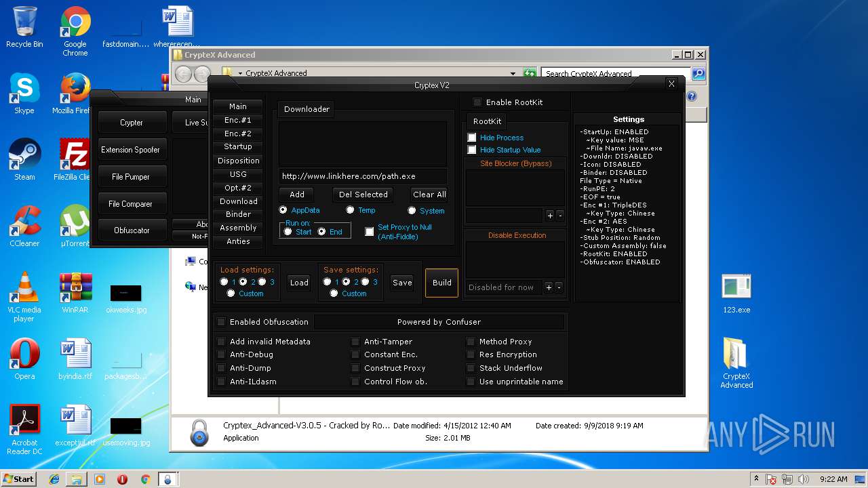Select the AppData radio button
Screen dimensions: 868x488
click(283, 210)
